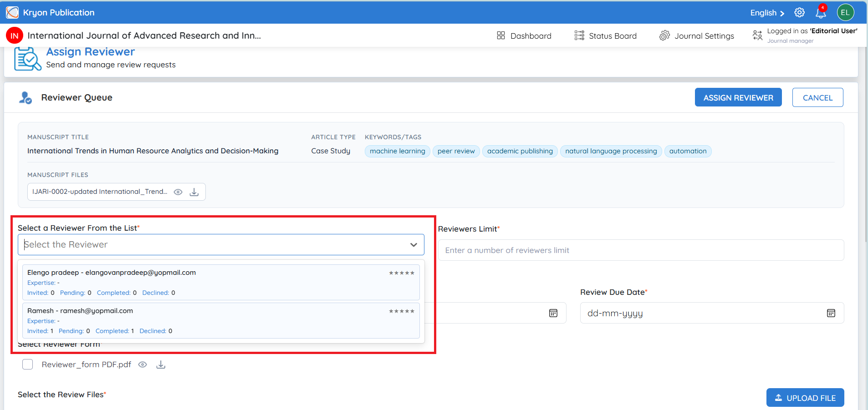868x410 pixels.
Task: Click the Assign Reviewer button
Action: tap(738, 97)
